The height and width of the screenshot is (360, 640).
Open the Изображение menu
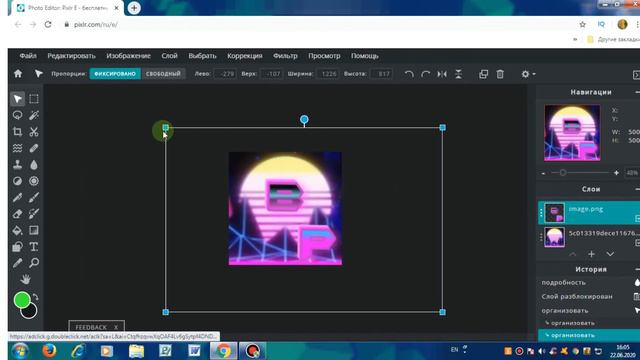pyautogui.click(x=129, y=56)
